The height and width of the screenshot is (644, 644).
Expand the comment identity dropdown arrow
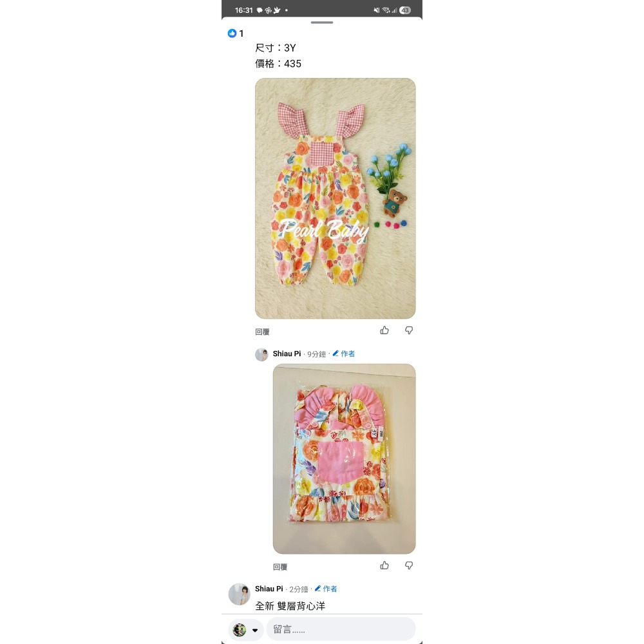(255, 630)
